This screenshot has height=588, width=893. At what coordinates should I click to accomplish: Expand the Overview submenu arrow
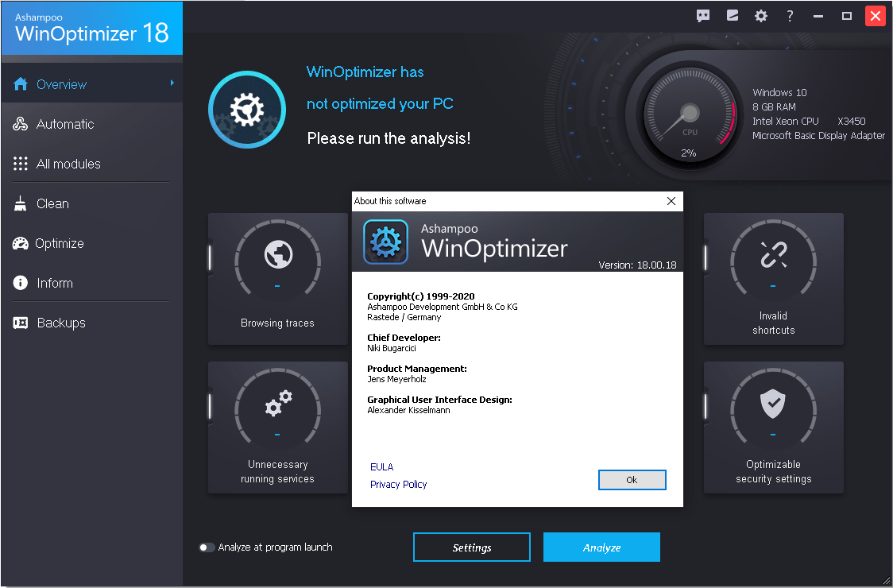pyautogui.click(x=172, y=83)
